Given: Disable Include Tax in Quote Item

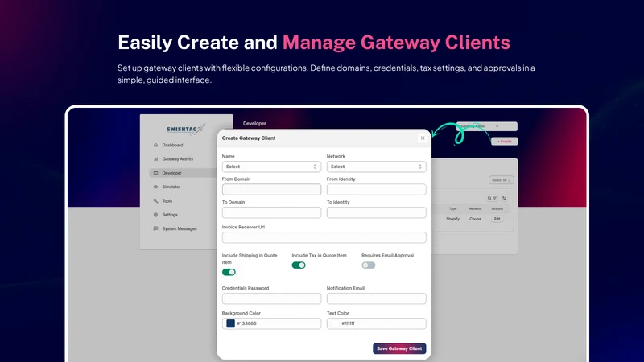Looking at the screenshot, I should (299, 265).
